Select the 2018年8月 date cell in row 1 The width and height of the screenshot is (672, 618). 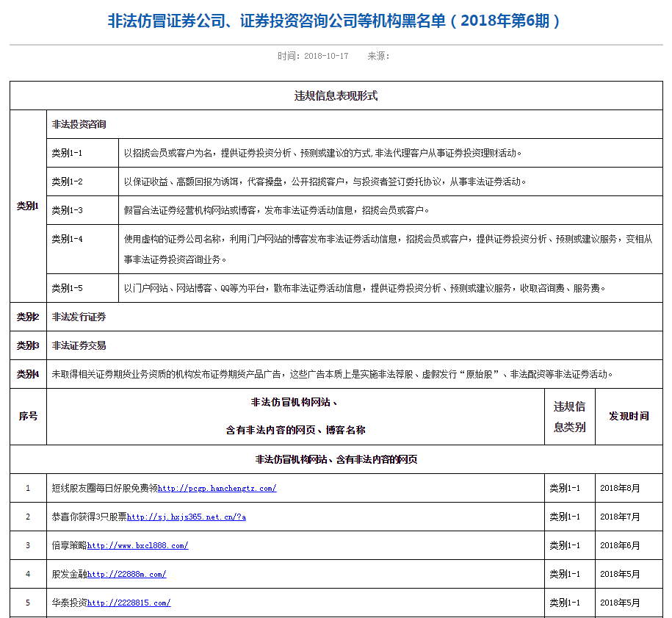coord(620,488)
